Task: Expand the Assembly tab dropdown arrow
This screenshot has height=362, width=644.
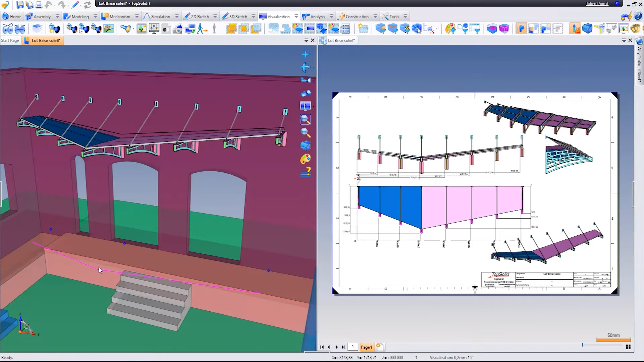Action: click(x=57, y=16)
